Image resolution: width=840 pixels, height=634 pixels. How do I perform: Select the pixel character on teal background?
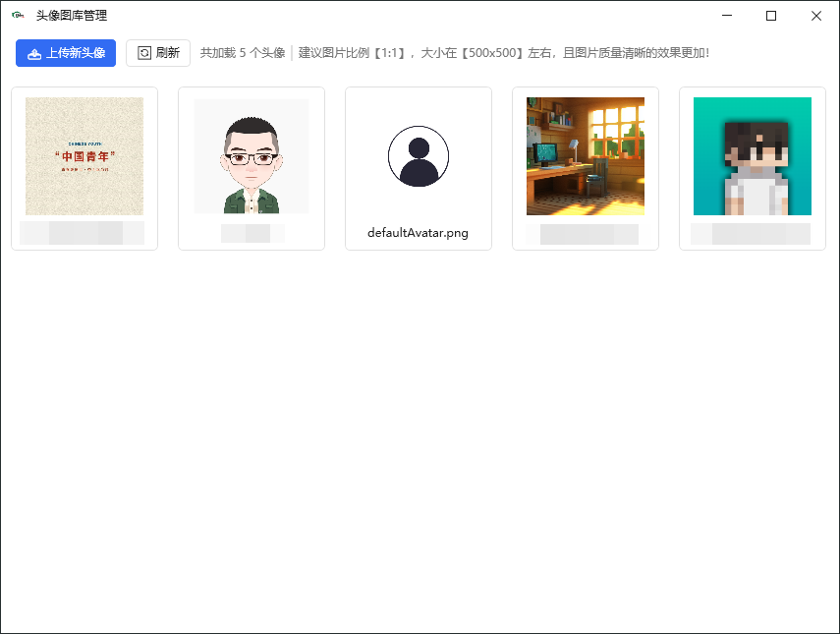click(753, 156)
